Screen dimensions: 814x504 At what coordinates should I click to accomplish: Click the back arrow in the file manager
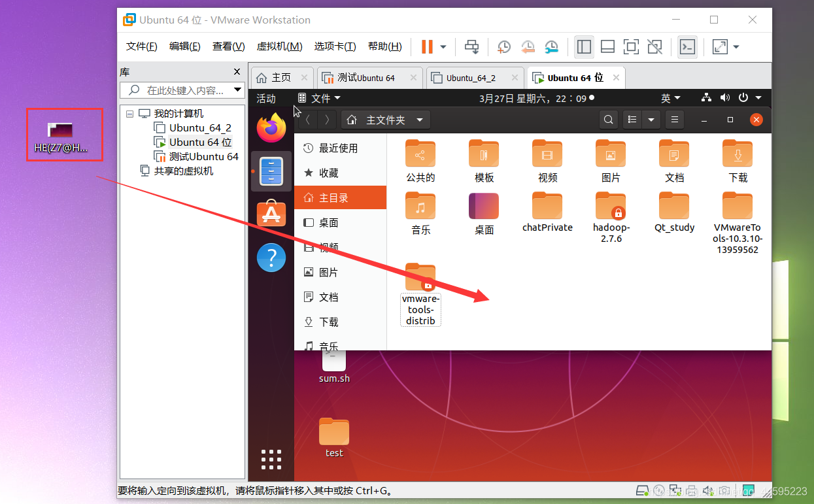click(309, 120)
